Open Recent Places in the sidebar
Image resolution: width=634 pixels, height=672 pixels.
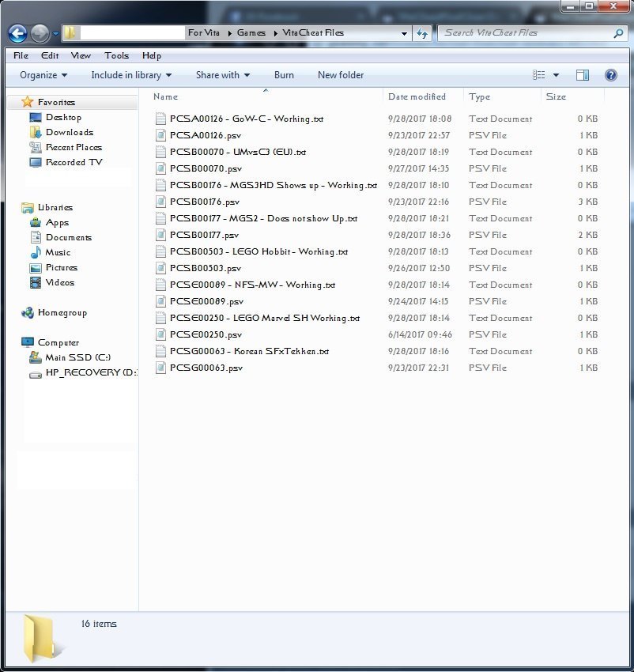pyautogui.click(x=74, y=147)
